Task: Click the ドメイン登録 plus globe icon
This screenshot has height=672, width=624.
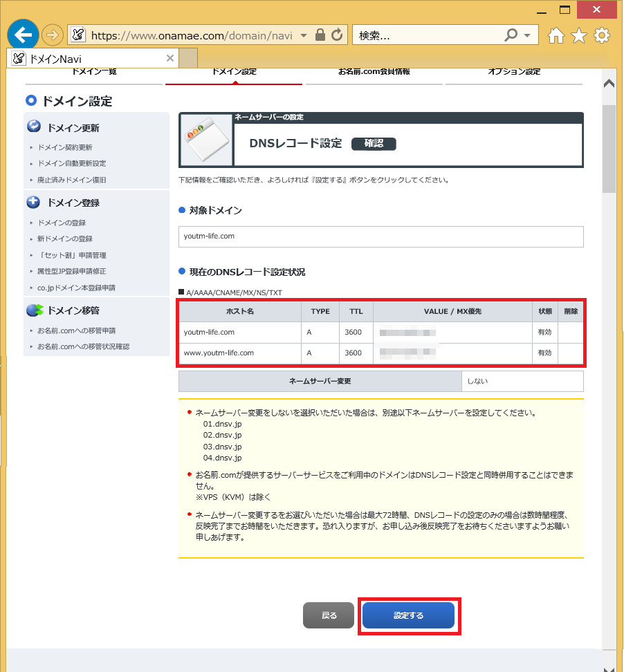Action: [33, 202]
